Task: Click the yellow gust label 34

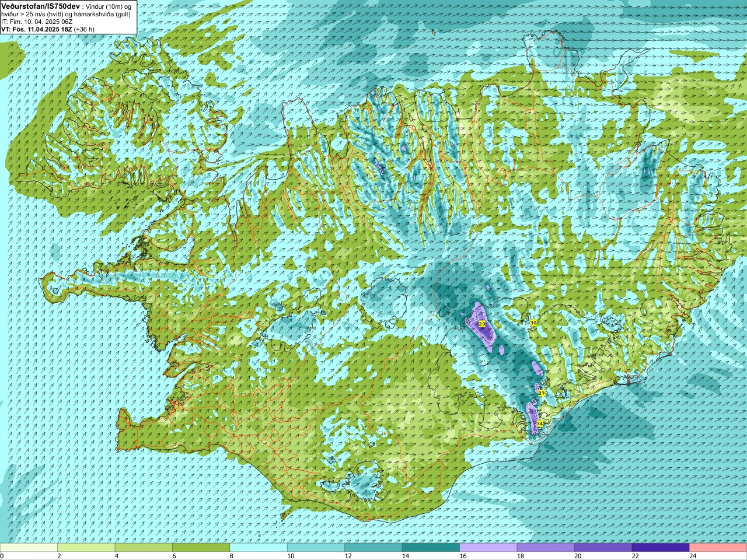Action: (x=540, y=423)
